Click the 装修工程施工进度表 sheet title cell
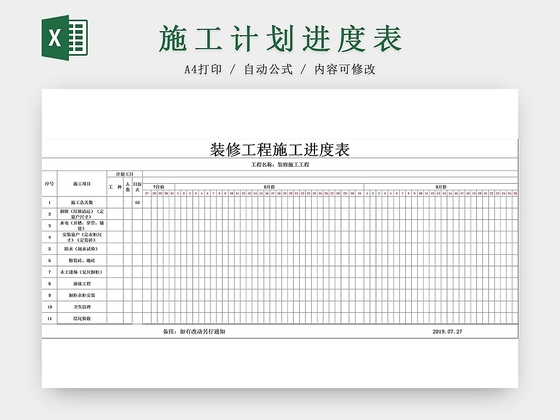Viewport: 560px width, 420px height. click(280, 150)
